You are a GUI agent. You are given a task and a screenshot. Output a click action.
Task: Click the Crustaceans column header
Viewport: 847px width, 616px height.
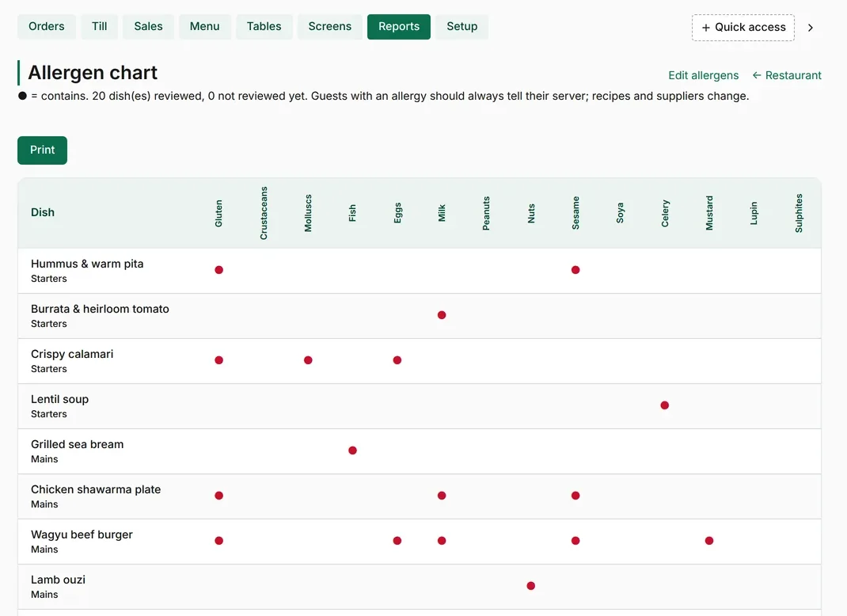coord(264,214)
